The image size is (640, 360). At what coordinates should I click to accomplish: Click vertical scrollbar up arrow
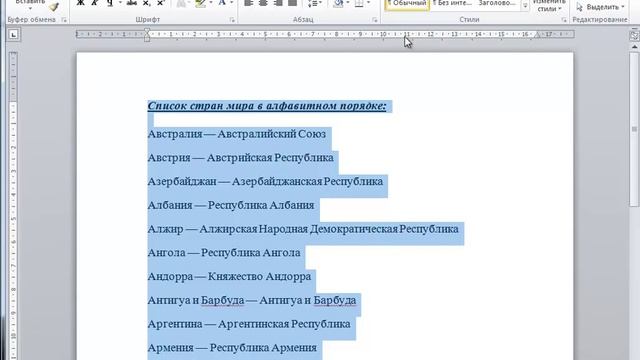(634, 47)
